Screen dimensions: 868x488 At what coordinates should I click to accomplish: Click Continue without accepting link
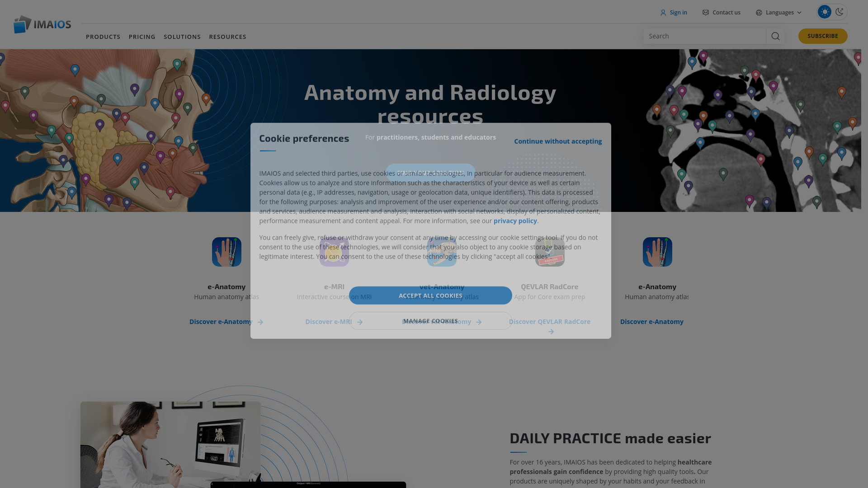click(558, 141)
